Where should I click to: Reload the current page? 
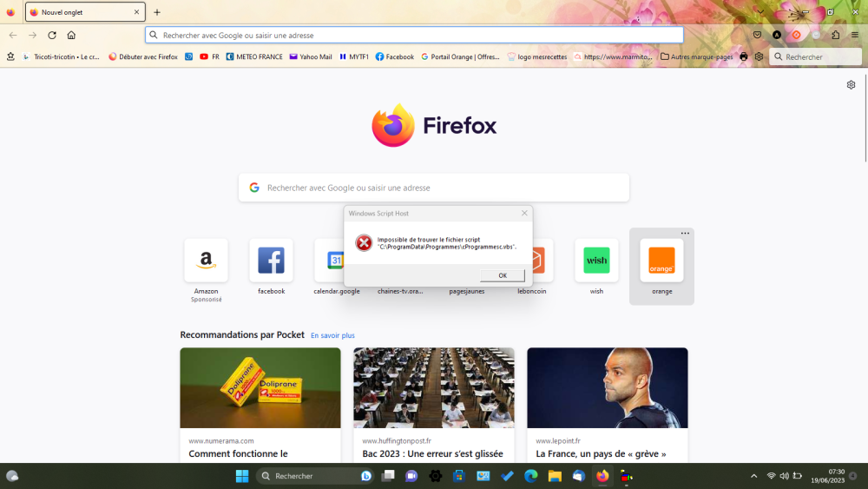click(x=52, y=36)
